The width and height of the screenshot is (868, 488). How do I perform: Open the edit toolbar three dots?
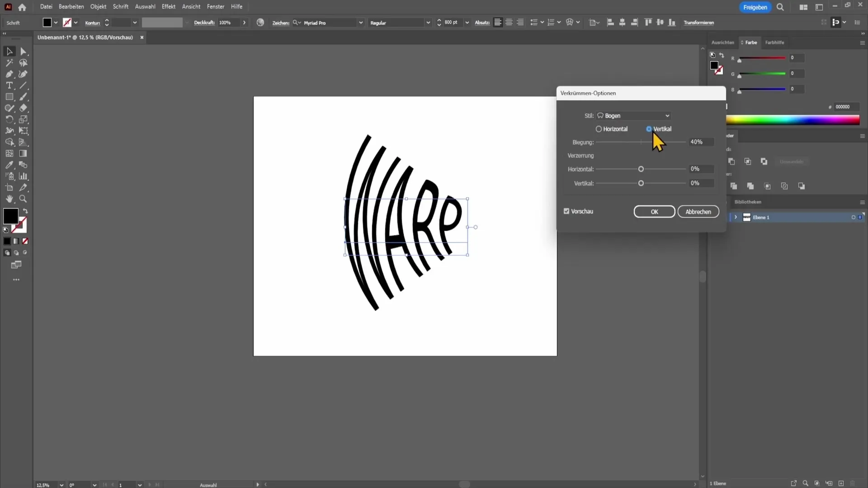(16, 280)
